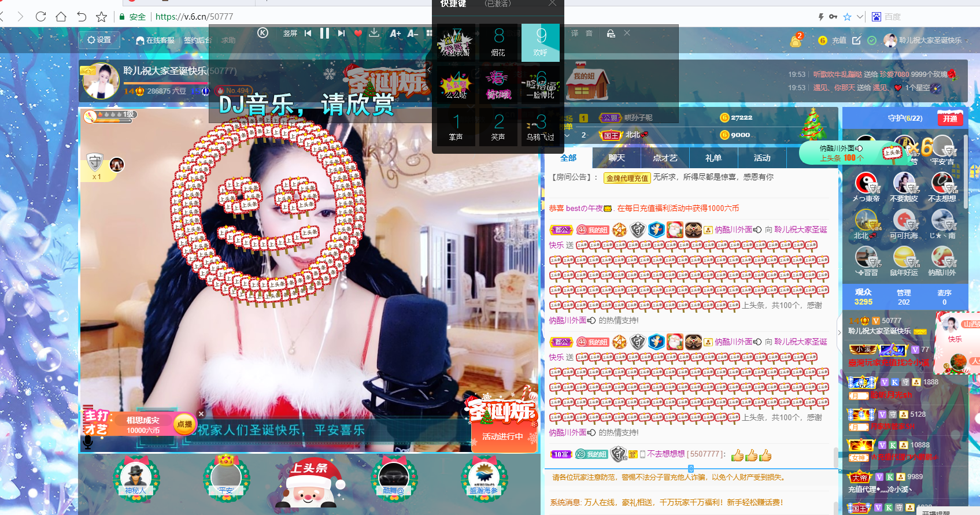980x515 pixels.
Task: Click 金牌代理充值 announcement badge
Action: click(627, 178)
